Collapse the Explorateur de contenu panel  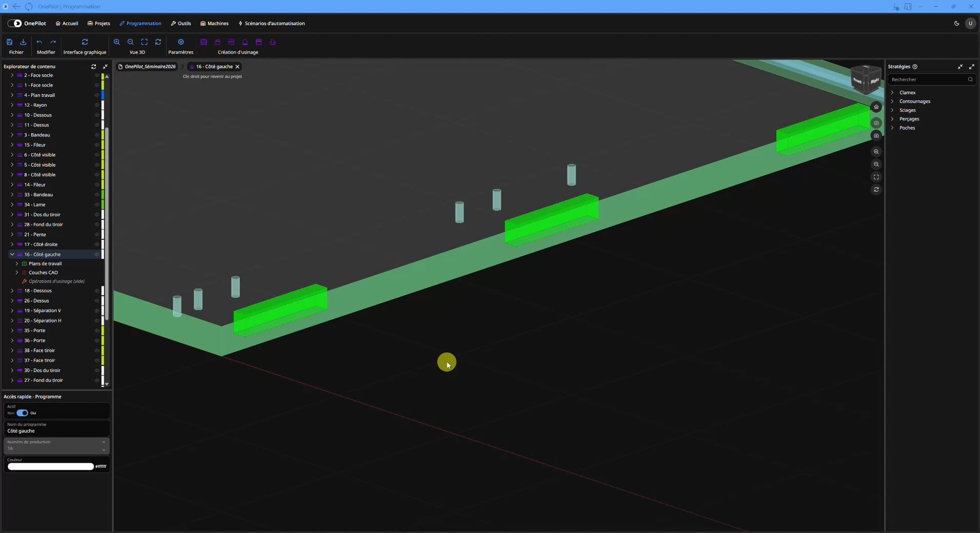coord(105,67)
